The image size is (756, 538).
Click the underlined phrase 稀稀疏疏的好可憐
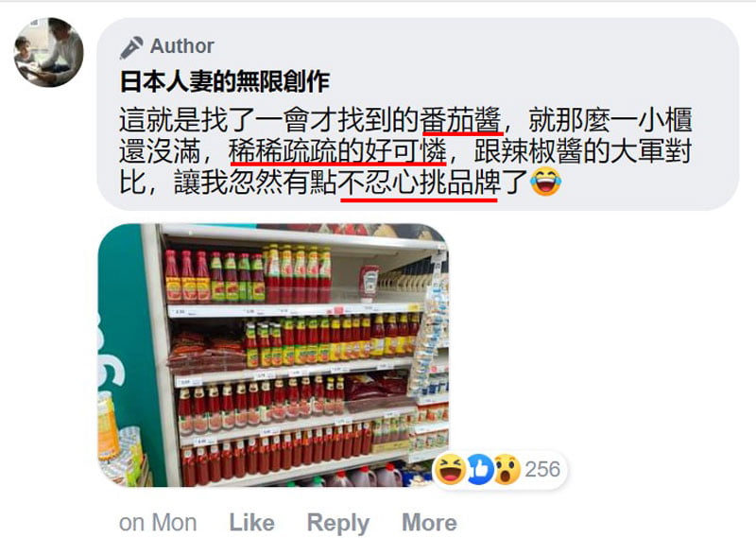point(338,151)
